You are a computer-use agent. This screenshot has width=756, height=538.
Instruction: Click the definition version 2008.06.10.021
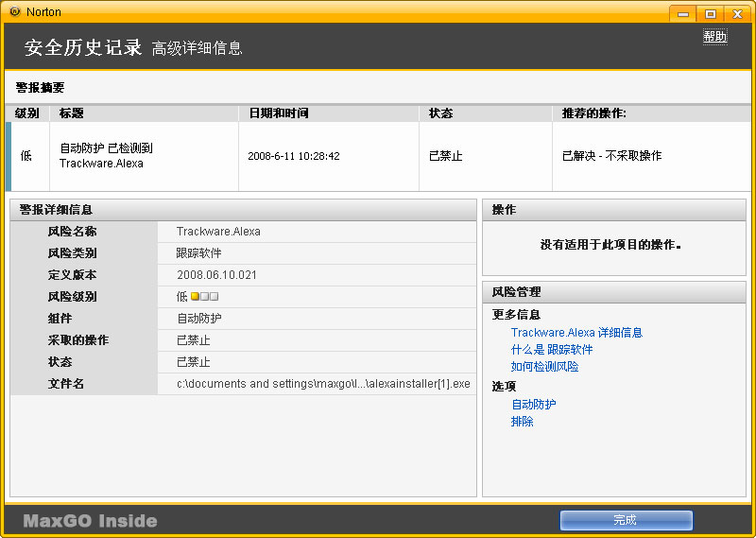216,275
